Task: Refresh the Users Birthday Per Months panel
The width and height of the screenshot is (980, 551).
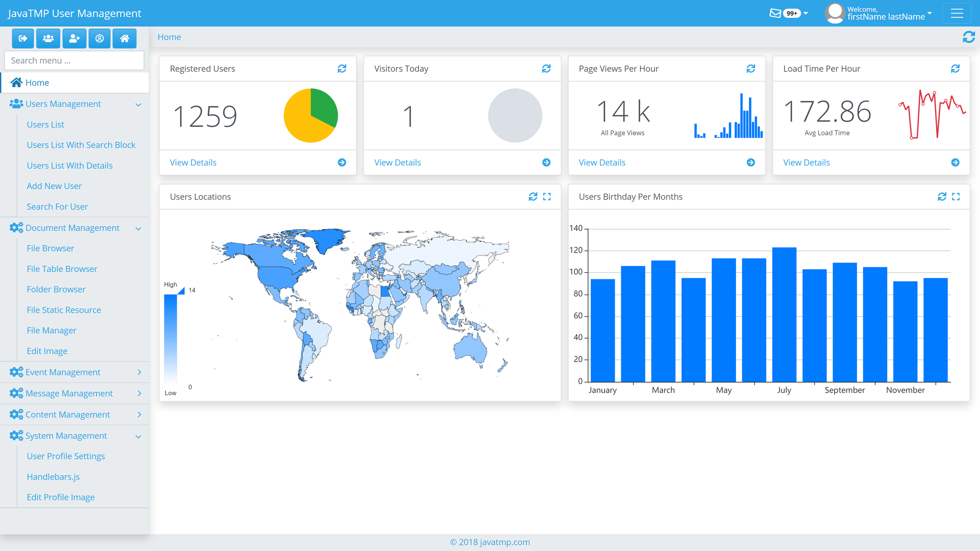Action: click(942, 197)
